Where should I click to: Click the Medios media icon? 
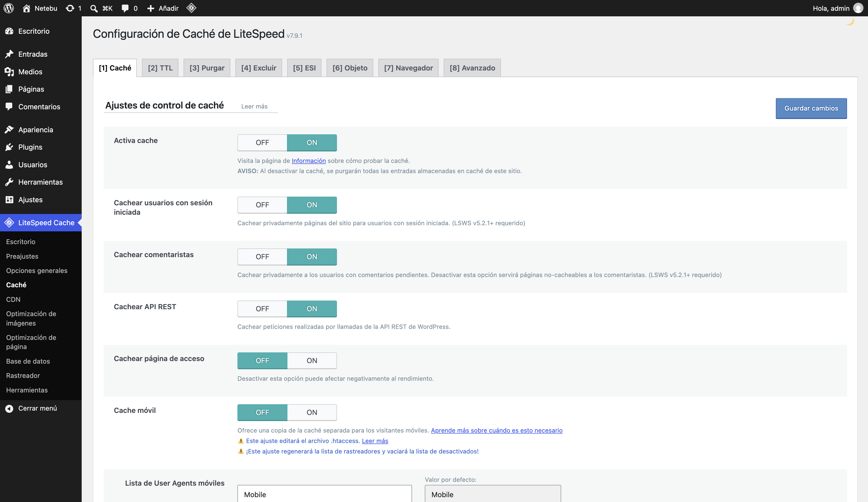[9, 72]
